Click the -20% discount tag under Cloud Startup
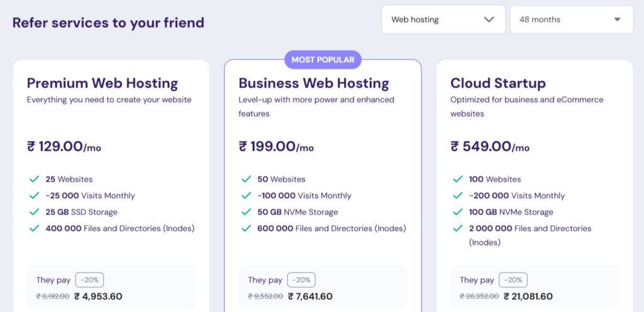644x312 pixels. click(513, 280)
